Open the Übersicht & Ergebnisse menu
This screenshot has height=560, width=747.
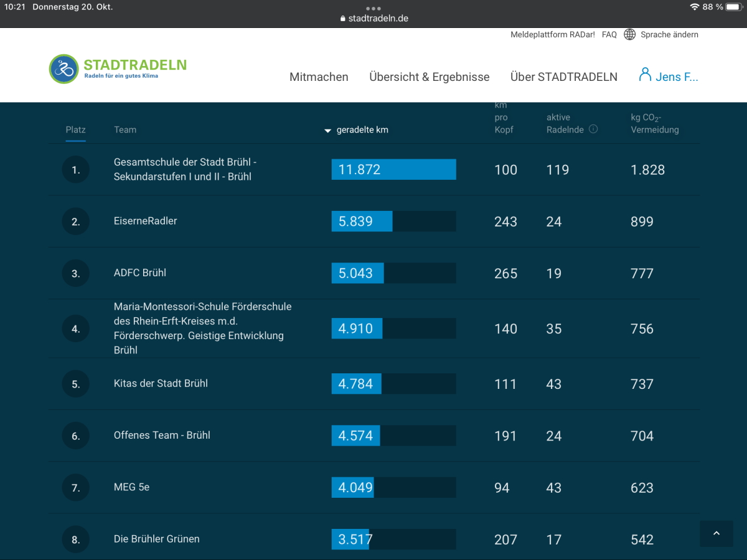point(430,77)
